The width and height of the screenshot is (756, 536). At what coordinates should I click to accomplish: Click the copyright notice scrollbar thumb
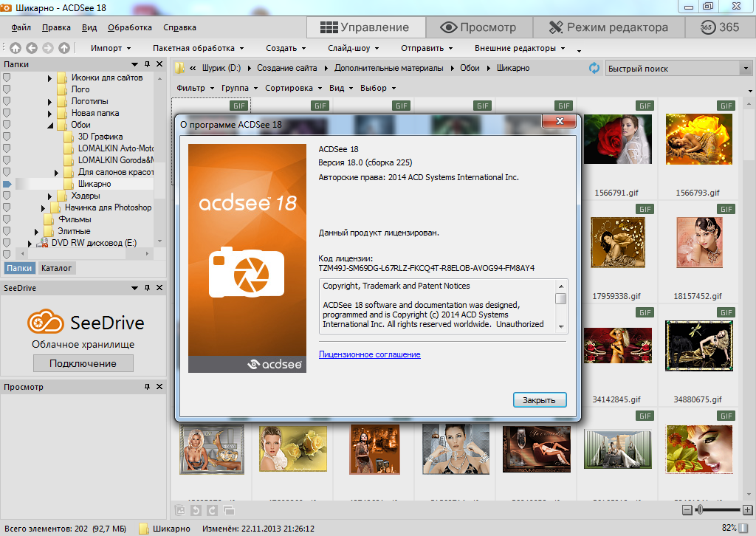click(x=561, y=299)
